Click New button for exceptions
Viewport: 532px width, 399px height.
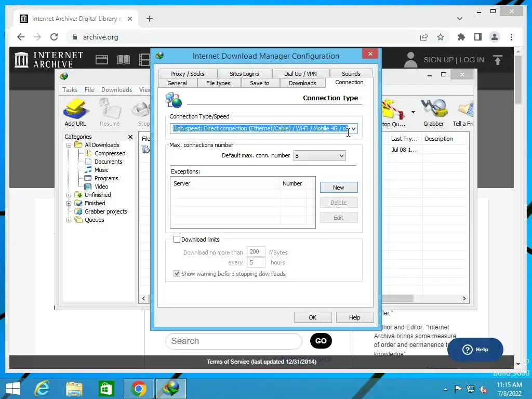(339, 187)
